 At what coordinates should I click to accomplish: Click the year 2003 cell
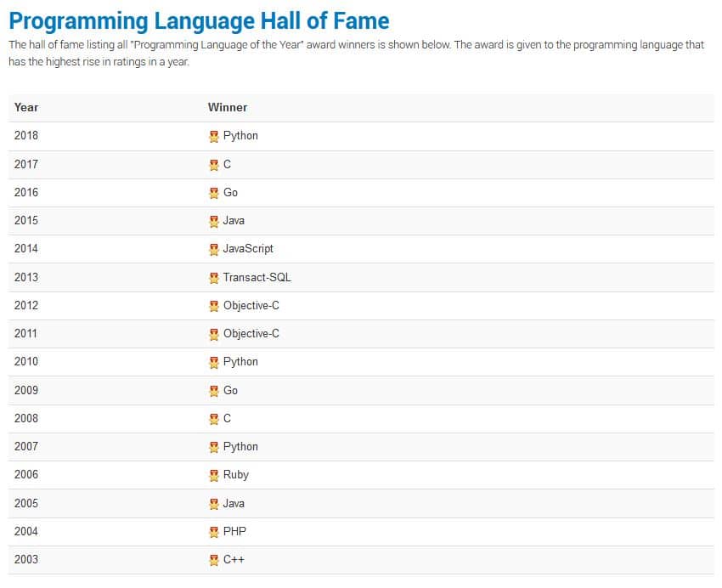coord(26,559)
